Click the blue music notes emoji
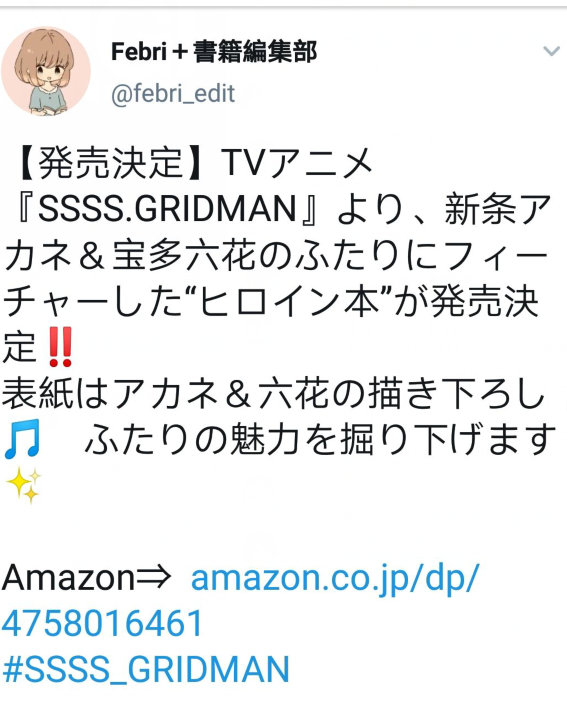The width and height of the screenshot is (567, 703). 22,439
